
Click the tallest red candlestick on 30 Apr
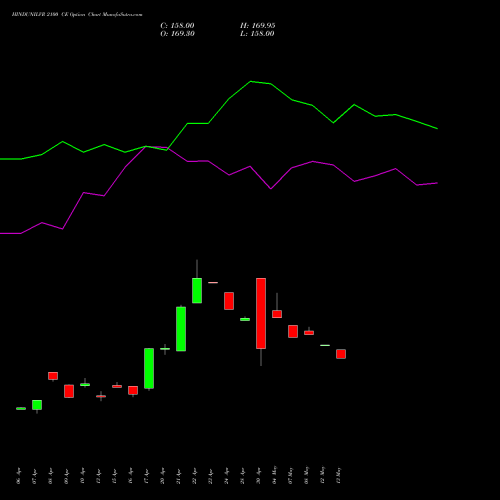point(261,313)
